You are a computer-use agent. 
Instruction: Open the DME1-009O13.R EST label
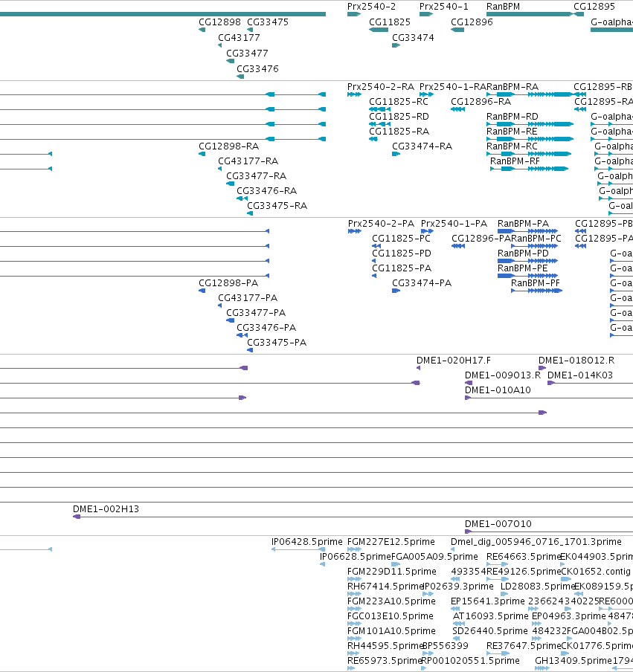click(x=503, y=375)
